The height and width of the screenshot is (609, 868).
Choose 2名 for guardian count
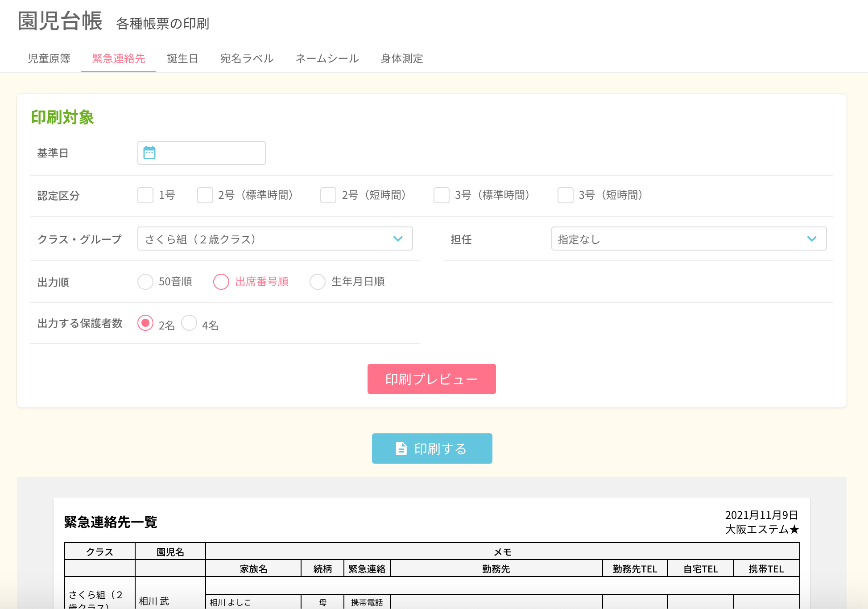pos(145,323)
